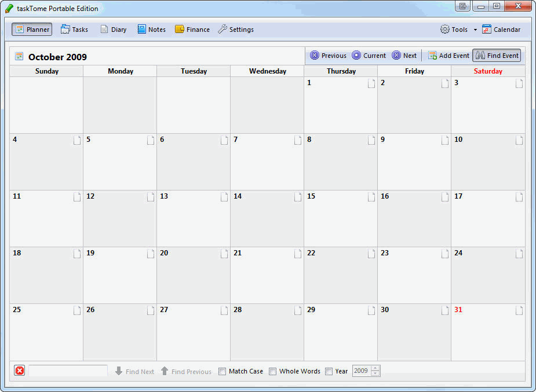Increase the year with the up arrow
Screen dimensions: 536x392
pos(375,368)
